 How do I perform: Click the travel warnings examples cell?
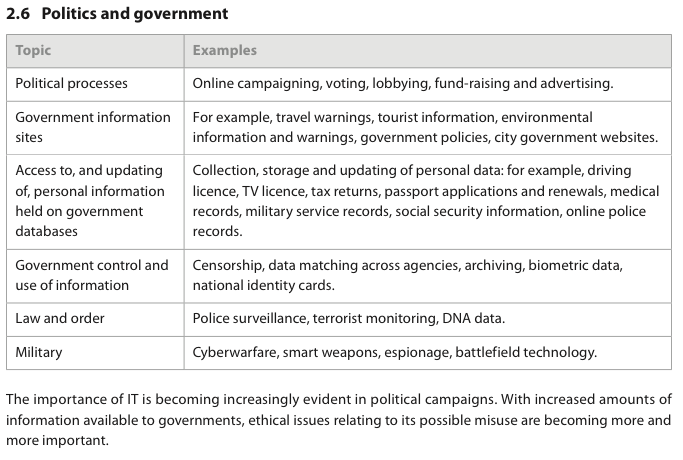[425, 127]
